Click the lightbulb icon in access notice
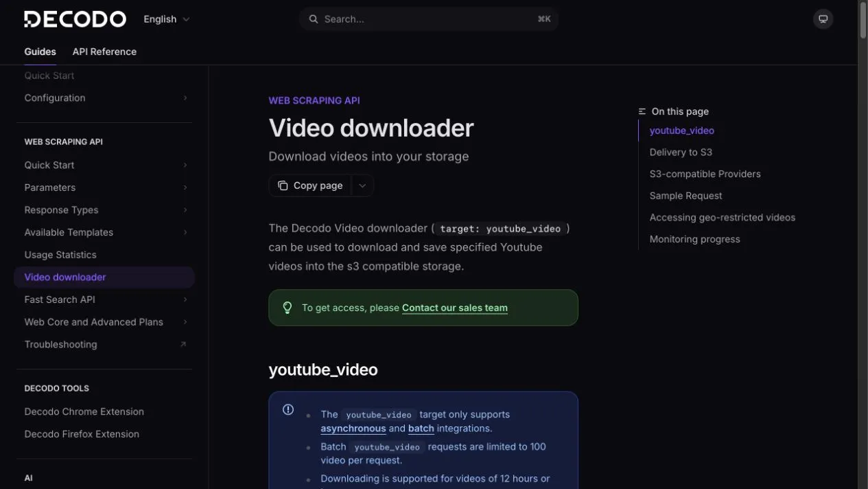Screen dimensions: 868x489 288,308
